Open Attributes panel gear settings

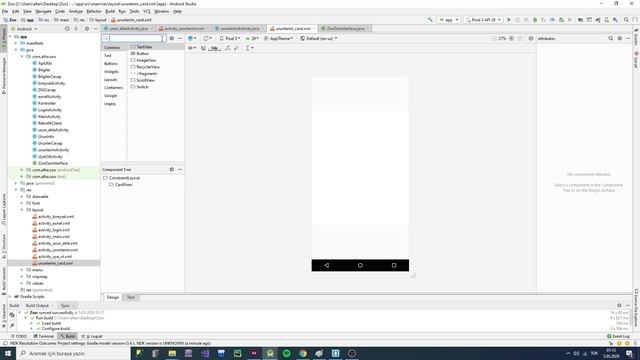620,38
